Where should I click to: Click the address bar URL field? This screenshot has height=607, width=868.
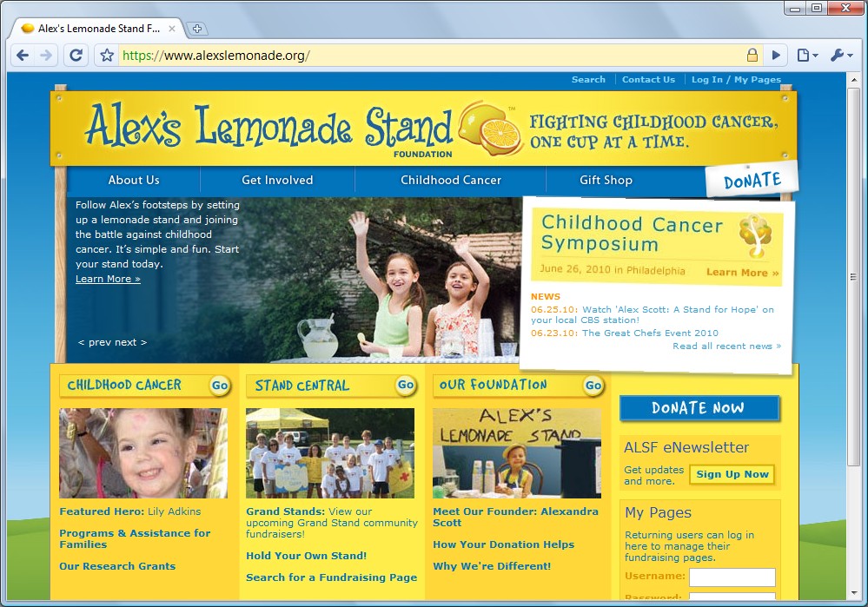coord(432,56)
